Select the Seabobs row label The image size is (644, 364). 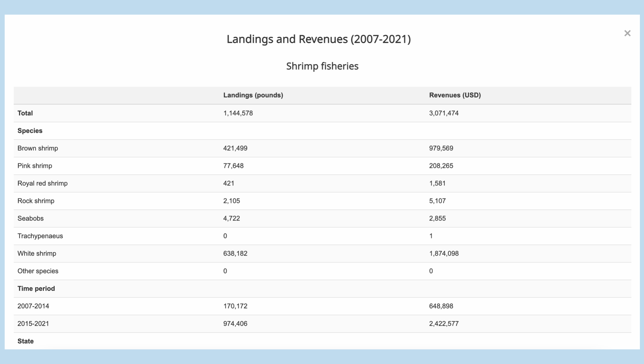30,219
